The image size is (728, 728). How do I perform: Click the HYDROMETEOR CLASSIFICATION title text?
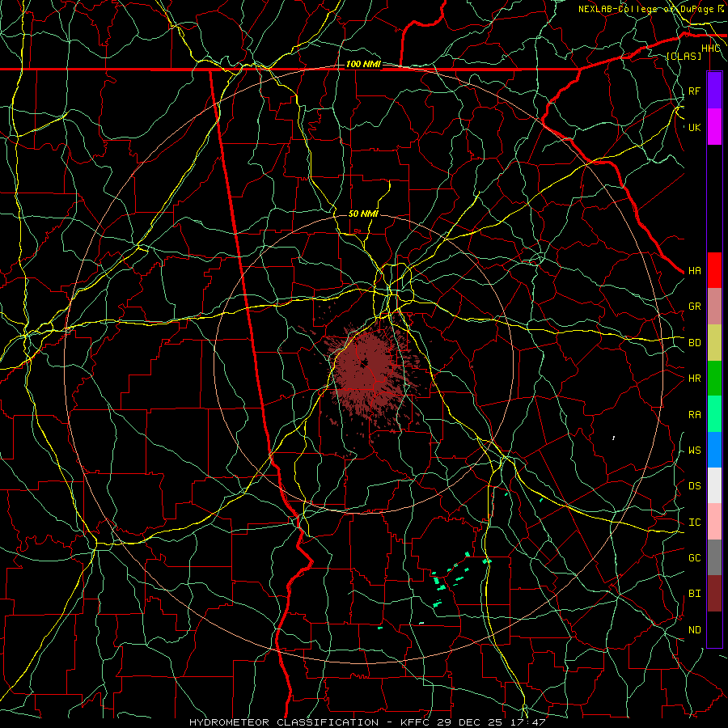284,722
